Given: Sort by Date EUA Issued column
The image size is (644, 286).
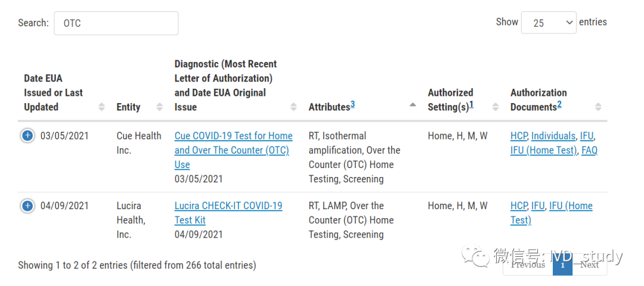Looking at the screenshot, I should click(x=101, y=107).
